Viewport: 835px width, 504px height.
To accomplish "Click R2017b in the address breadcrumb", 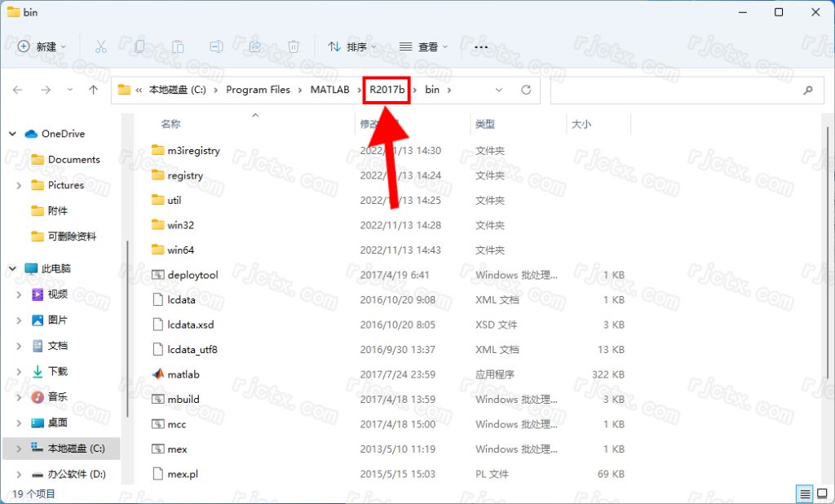I will click(x=387, y=90).
